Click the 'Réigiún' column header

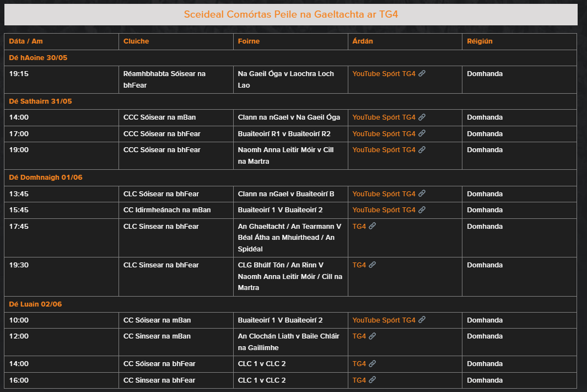tap(480, 41)
